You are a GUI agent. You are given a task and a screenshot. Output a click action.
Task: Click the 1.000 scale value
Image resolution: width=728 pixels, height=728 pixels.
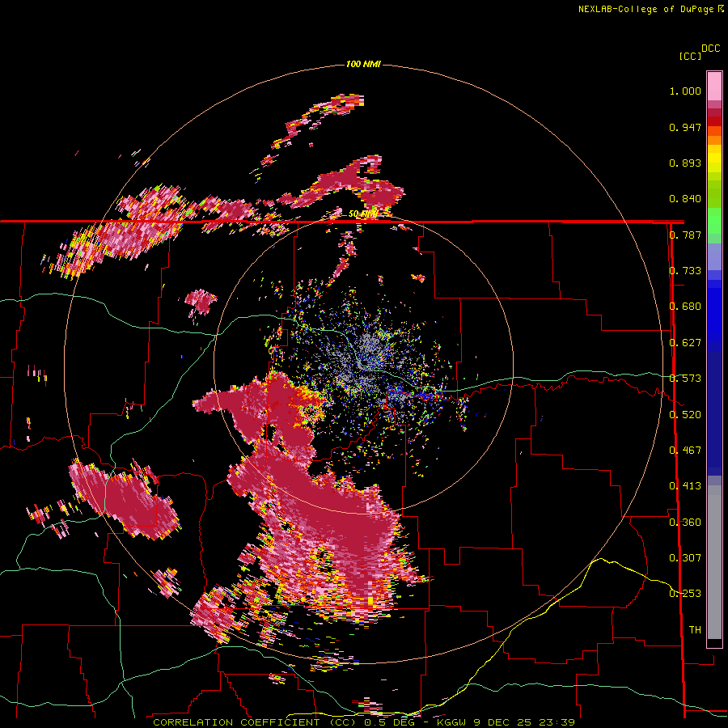[685, 91]
